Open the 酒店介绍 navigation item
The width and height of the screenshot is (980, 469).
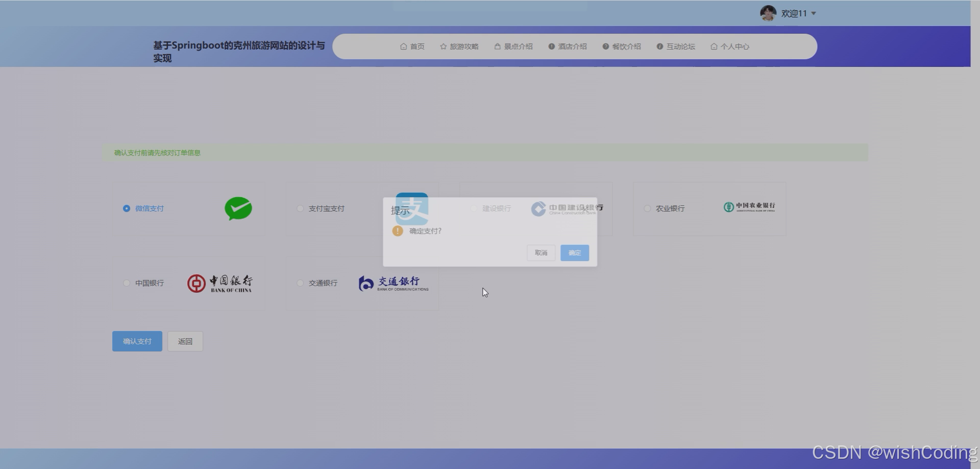click(568, 46)
